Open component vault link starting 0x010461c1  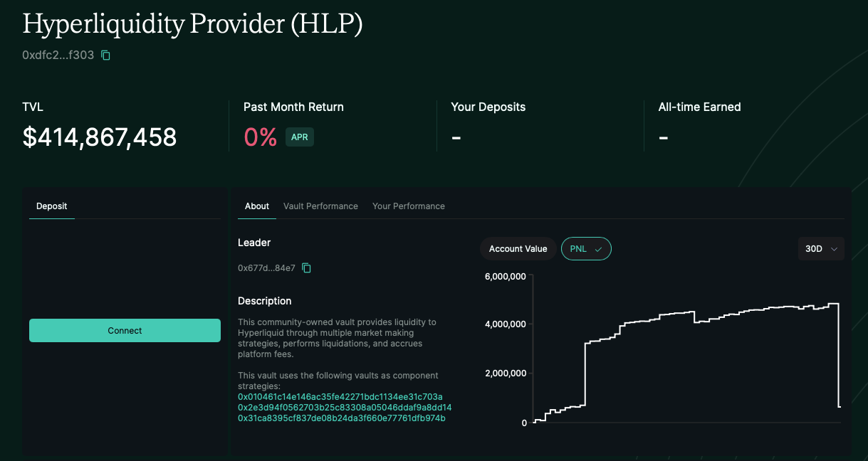pos(340,396)
